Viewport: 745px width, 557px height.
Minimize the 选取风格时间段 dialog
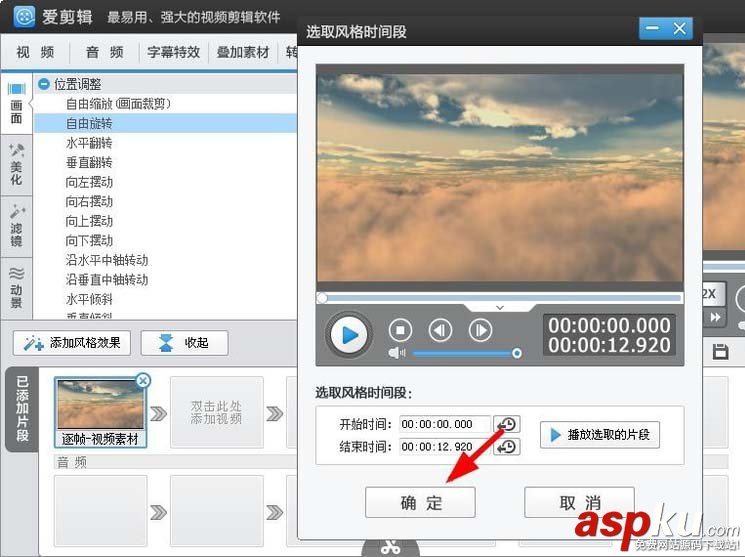652,29
